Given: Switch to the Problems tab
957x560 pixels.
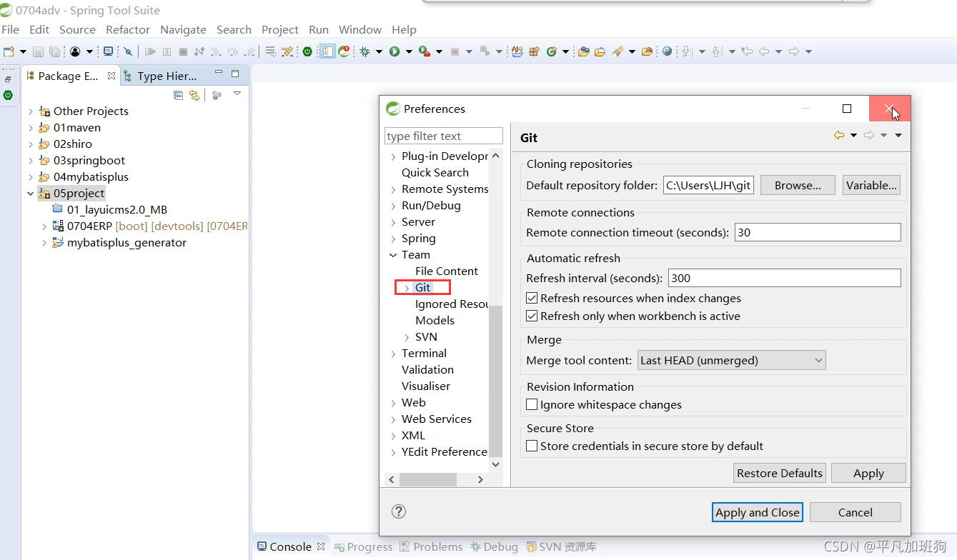Looking at the screenshot, I should click(x=431, y=546).
